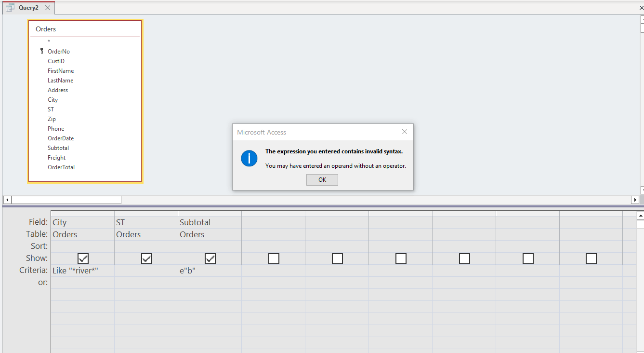
Task: Click City criteria Like "*river*"
Action: (82, 271)
